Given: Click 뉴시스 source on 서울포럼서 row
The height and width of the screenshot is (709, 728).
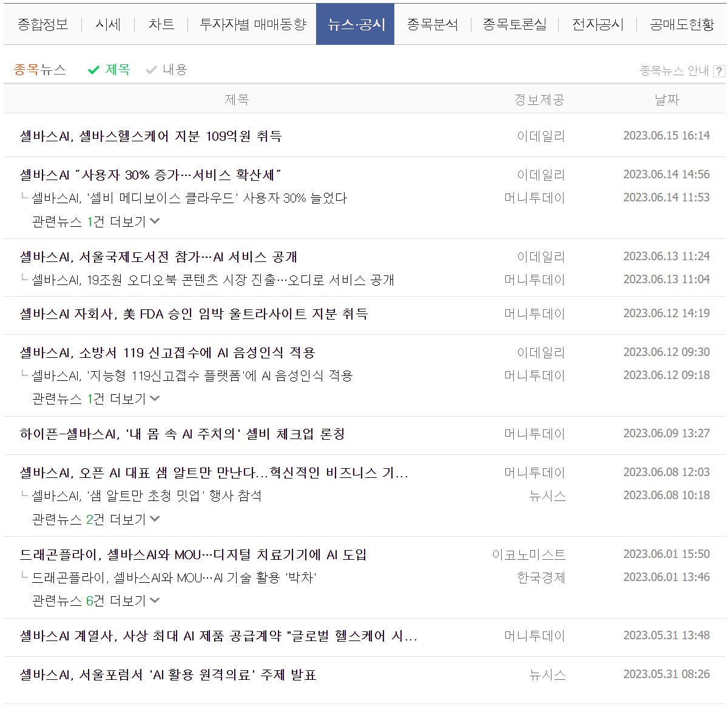Looking at the screenshot, I should 547,674.
